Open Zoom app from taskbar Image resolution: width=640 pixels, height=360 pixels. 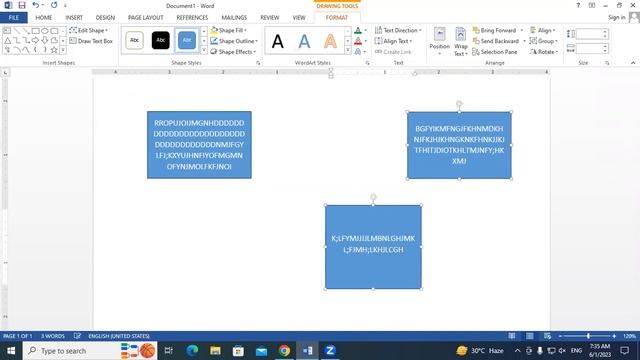330,351
